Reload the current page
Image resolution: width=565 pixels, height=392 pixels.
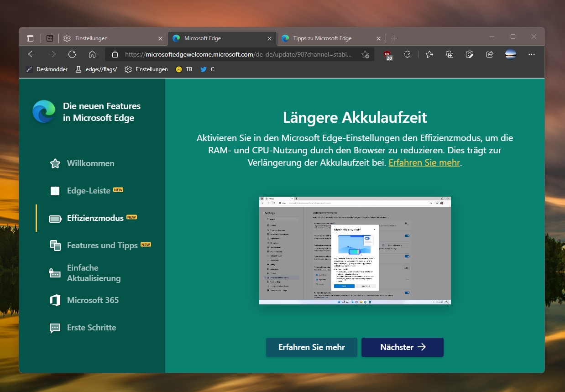click(72, 54)
